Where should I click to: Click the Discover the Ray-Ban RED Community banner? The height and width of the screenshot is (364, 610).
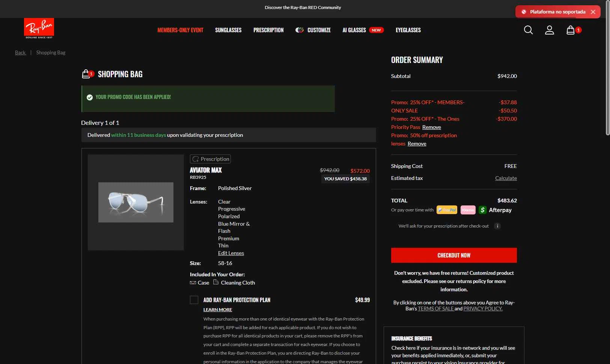(303, 7)
